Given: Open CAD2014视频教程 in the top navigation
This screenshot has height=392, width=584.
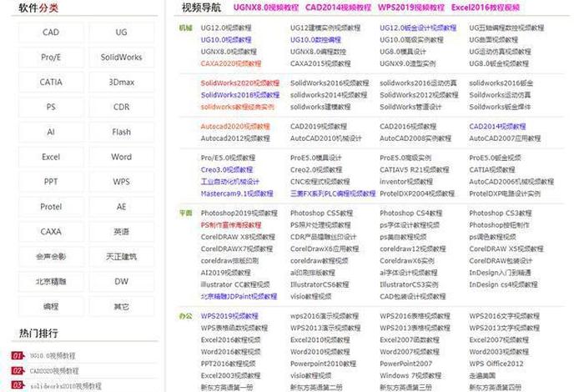Looking at the screenshot, I should coord(338,8).
